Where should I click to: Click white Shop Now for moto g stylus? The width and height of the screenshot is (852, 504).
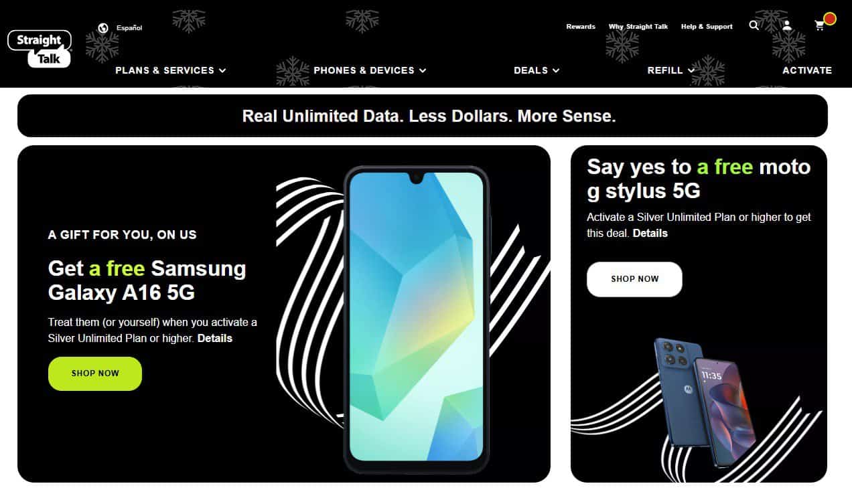pyautogui.click(x=634, y=279)
